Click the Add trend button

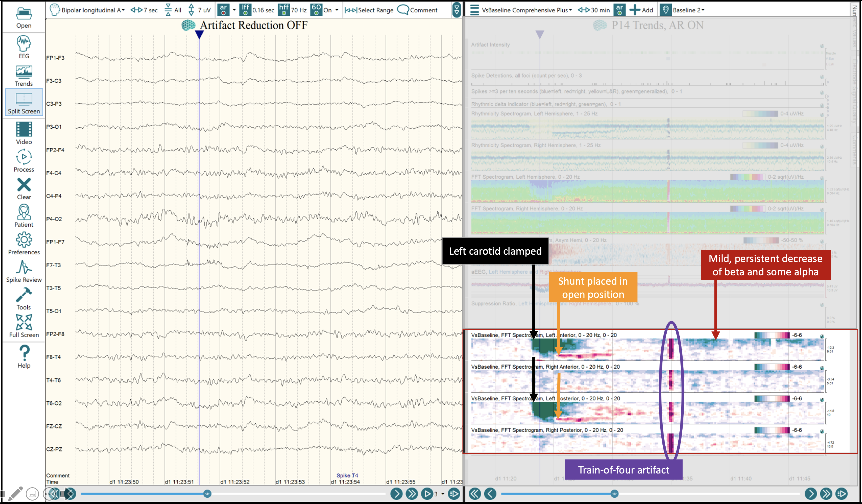(641, 10)
